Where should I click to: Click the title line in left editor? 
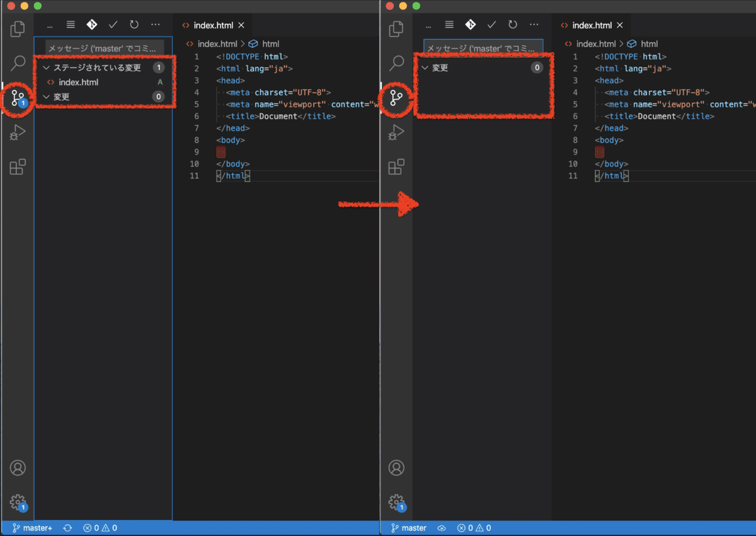281,116
